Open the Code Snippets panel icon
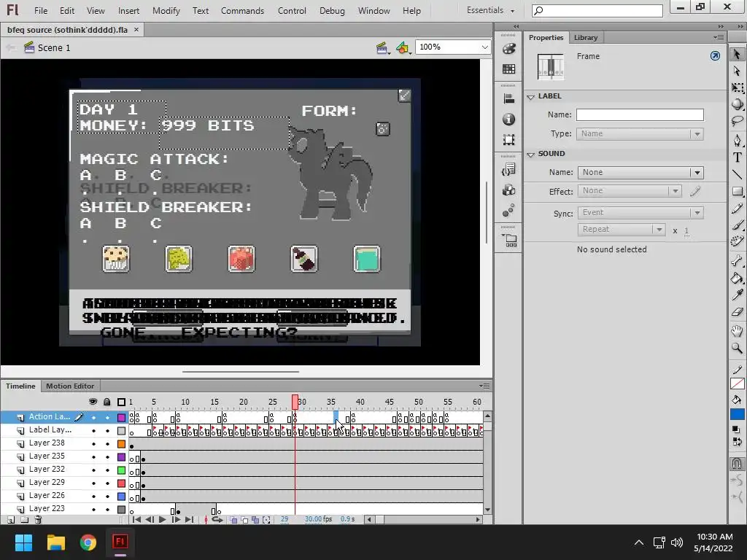This screenshot has width=747, height=560. [x=508, y=169]
